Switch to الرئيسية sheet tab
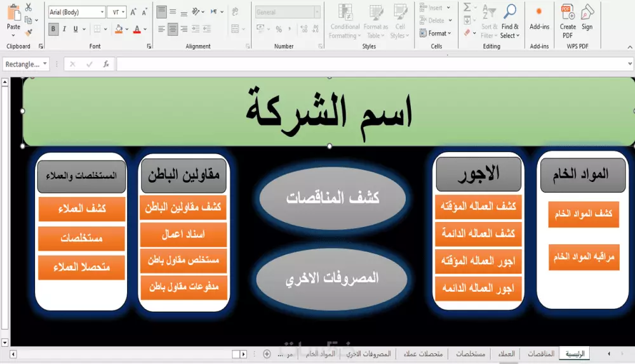635x364 pixels. pos(575,354)
